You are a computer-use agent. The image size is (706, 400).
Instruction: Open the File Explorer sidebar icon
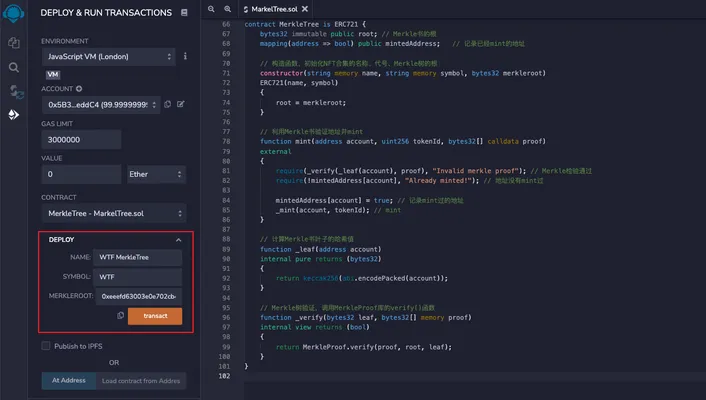click(x=14, y=42)
